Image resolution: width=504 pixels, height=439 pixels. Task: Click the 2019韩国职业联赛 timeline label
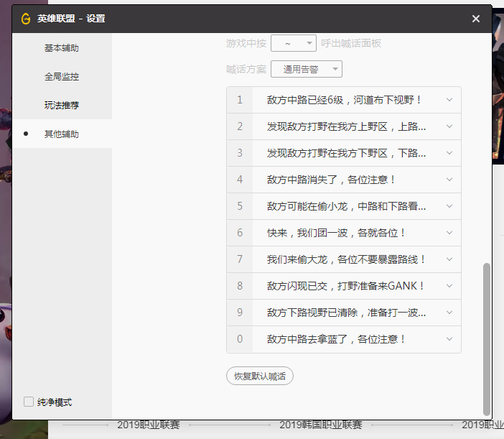(x=320, y=425)
